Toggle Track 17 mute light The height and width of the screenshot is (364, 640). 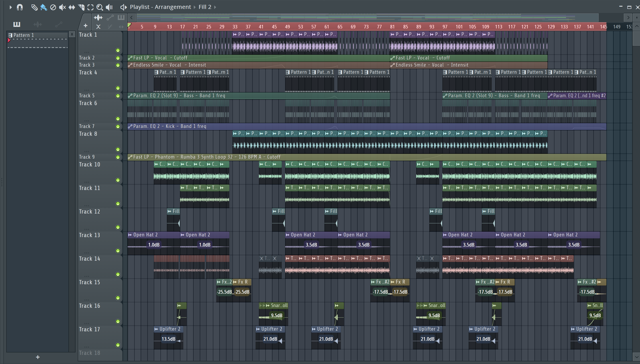click(x=118, y=345)
